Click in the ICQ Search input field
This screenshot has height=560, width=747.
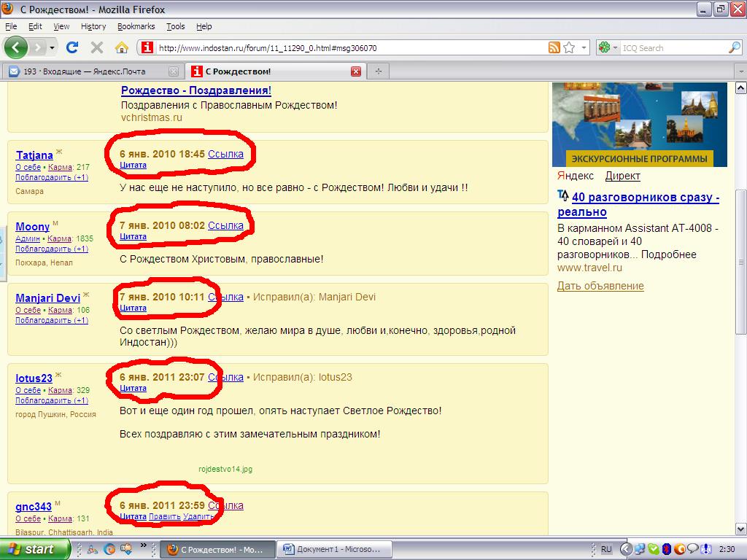tap(671, 47)
